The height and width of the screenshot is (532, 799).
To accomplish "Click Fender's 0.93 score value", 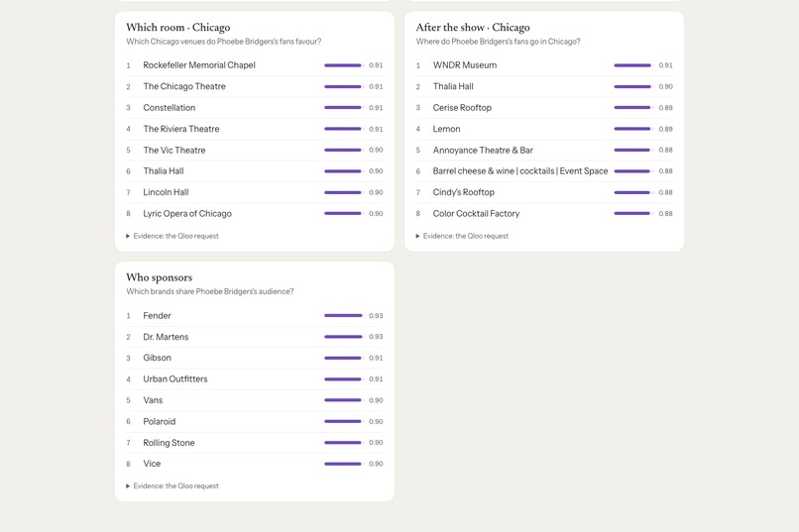I will tap(376, 316).
